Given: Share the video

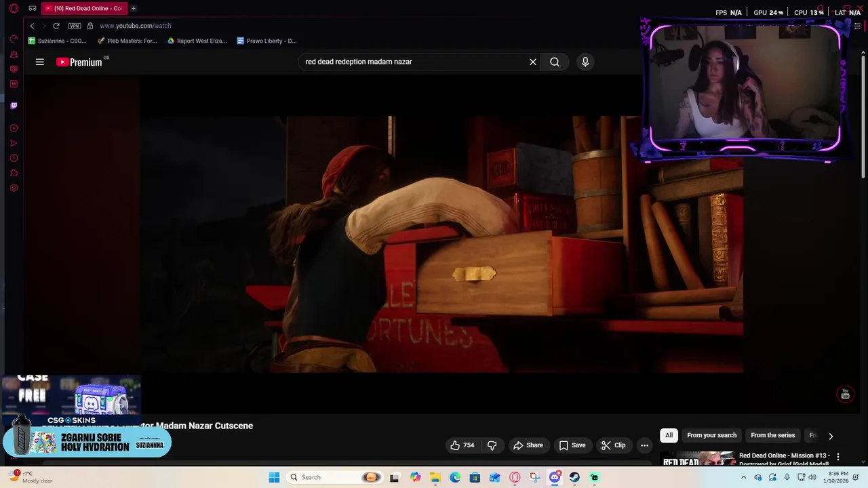Looking at the screenshot, I should [528, 445].
